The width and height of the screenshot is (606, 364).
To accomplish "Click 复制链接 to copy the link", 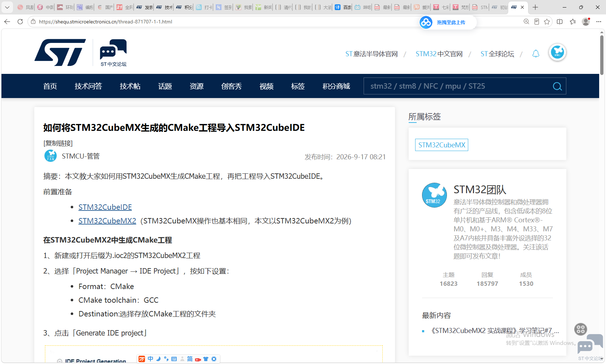I will [x=58, y=143].
